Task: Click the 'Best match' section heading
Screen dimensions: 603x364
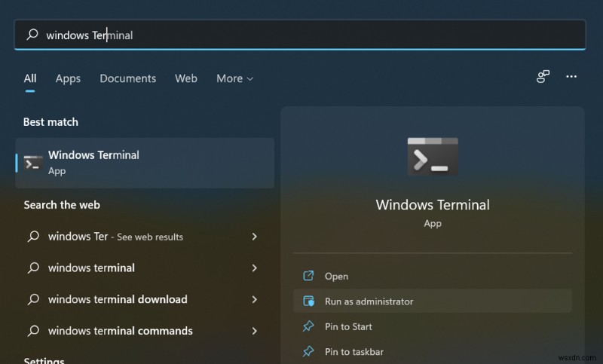Action: pyautogui.click(x=51, y=122)
